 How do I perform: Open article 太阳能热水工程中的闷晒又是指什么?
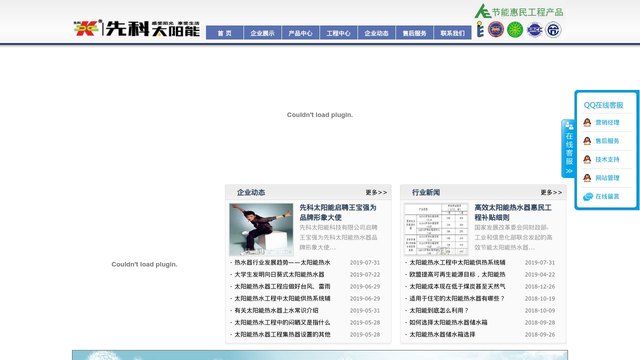[282, 322]
